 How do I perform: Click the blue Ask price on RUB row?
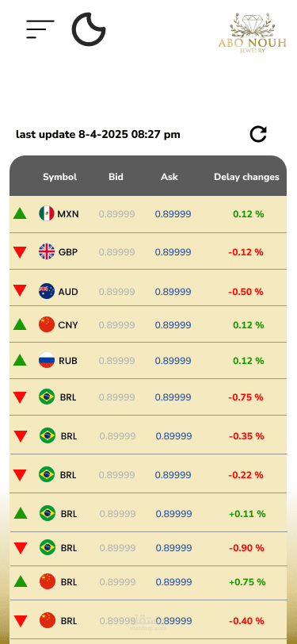173,361
